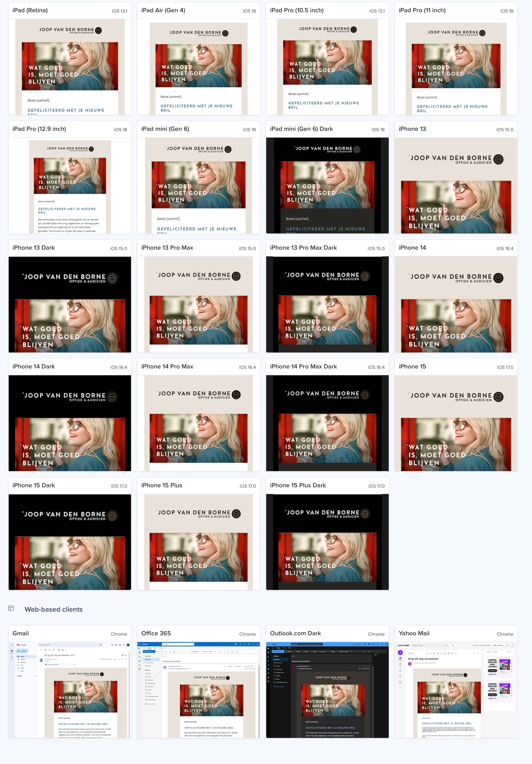The height and width of the screenshot is (764, 532).
Task: Click the 'iPhone 13 Pro Max Dark' title
Action: coord(303,248)
